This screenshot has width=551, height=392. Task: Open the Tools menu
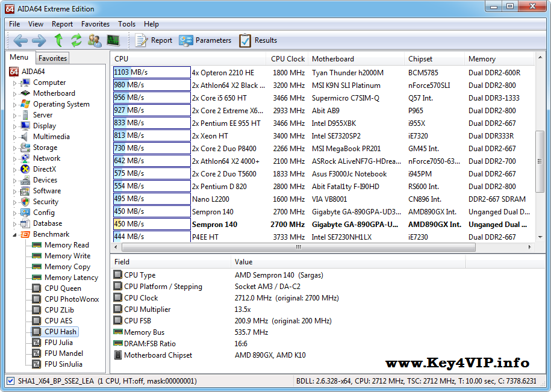click(x=126, y=24)
